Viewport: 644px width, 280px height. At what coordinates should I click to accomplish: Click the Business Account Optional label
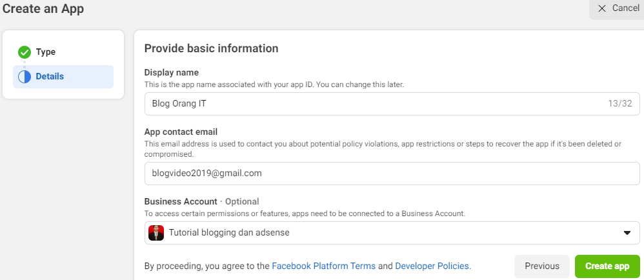coord(201,201)
